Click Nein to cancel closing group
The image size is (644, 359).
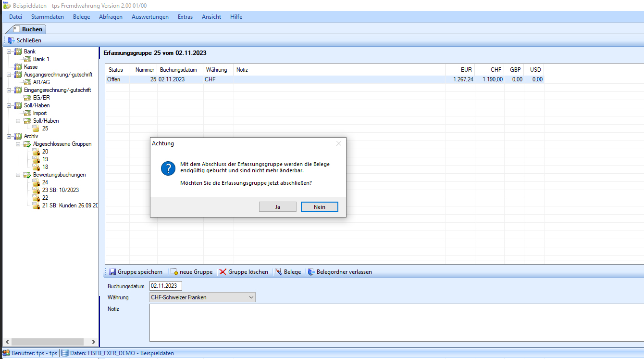[x=319, y=207]
